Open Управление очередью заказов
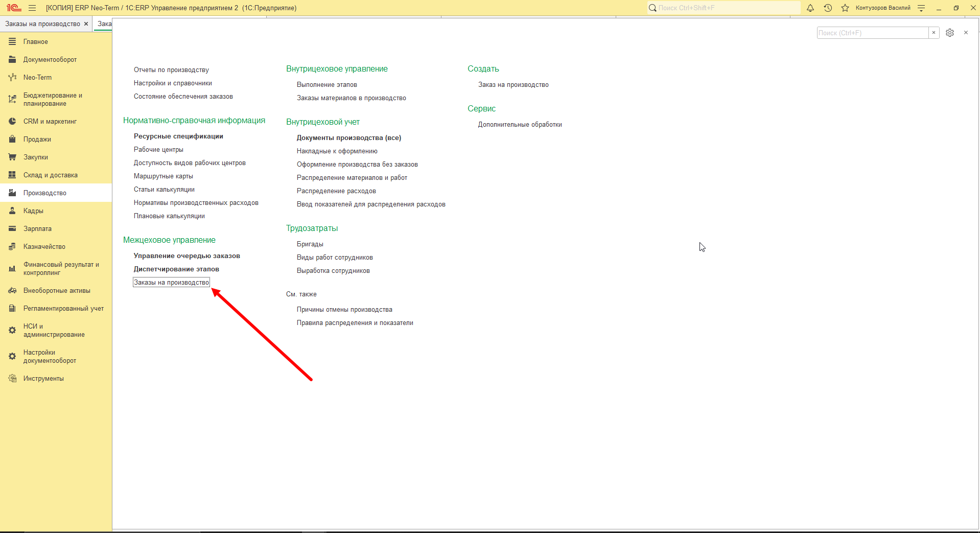The image size is (980, 533). click(186, 256)
